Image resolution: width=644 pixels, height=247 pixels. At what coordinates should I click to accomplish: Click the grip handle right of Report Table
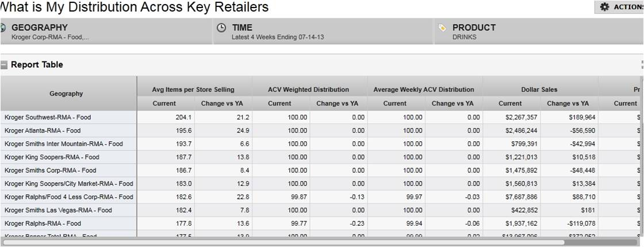pyautogui.click(x=642, y=65)
